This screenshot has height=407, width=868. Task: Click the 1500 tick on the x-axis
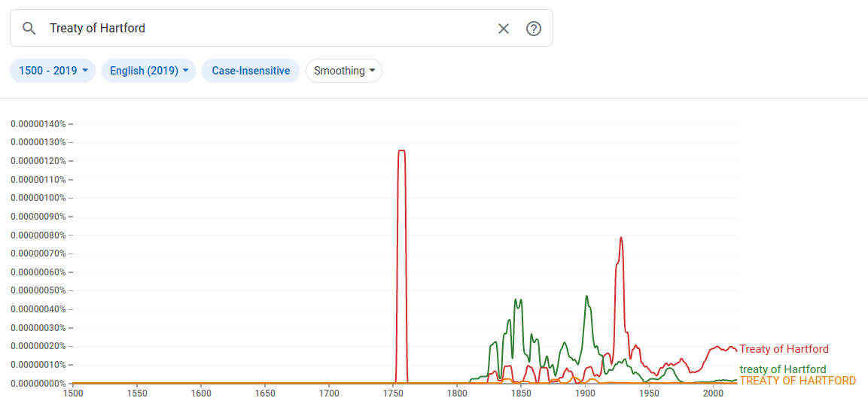point(73,393)
